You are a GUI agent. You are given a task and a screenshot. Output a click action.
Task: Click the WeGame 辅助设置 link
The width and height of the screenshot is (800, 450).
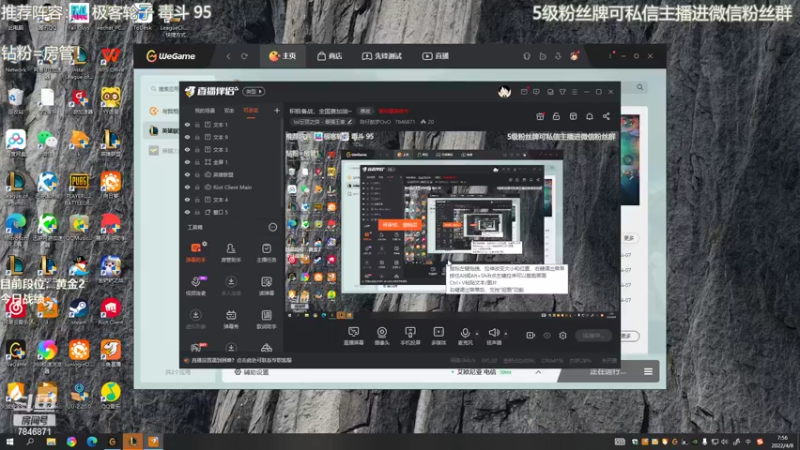(252, 372)
